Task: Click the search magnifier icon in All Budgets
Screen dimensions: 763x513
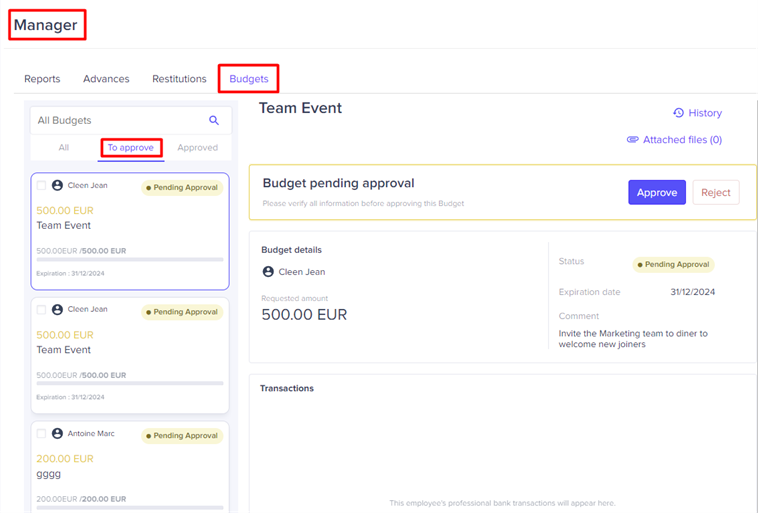Action: pyautogui.click(x=213, y=120)
